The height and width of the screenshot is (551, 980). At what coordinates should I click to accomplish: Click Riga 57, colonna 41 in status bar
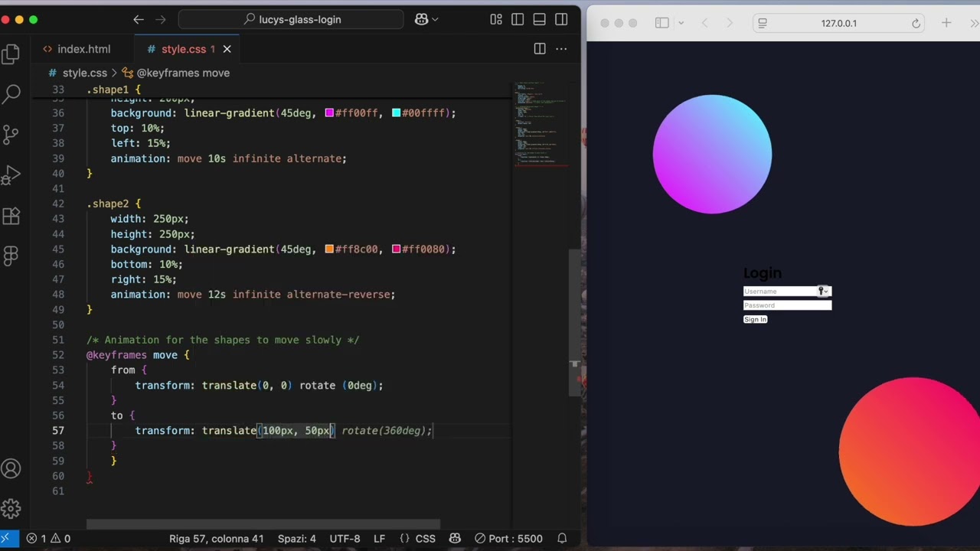(x=216, y=539)
